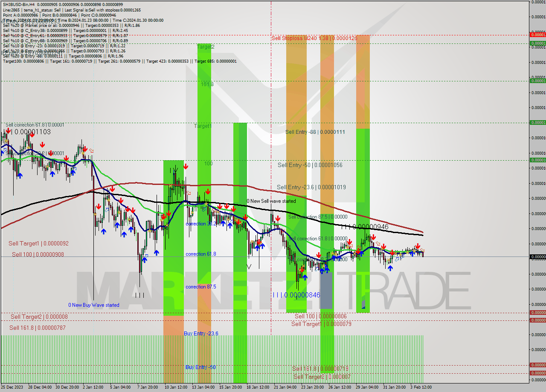Click the 'Sell 161.8 | 0.00000787' label
Image resolution: width=546 pixels, height=392 pixels.
[38, 328]
